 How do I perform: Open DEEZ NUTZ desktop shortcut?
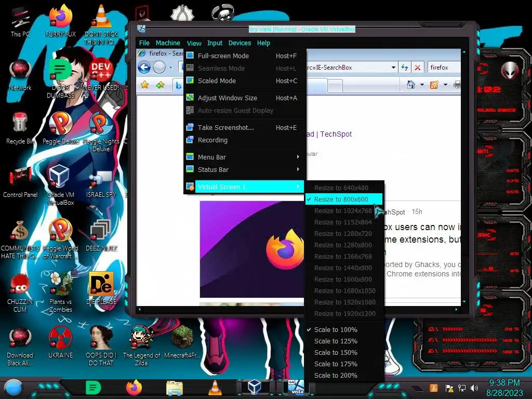pos(101,235)
